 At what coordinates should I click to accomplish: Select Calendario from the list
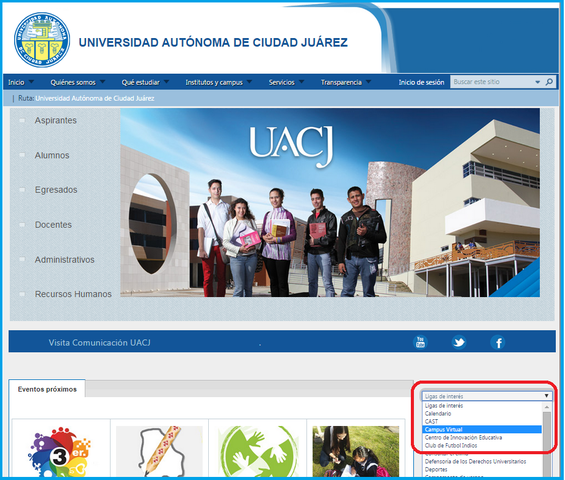tap(482, 414)
